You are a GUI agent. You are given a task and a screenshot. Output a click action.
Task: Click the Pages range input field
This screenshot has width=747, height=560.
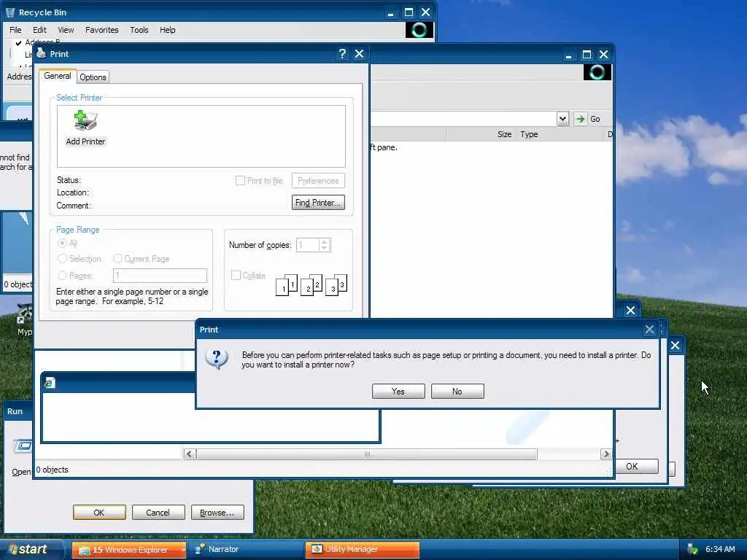(160, 275)
